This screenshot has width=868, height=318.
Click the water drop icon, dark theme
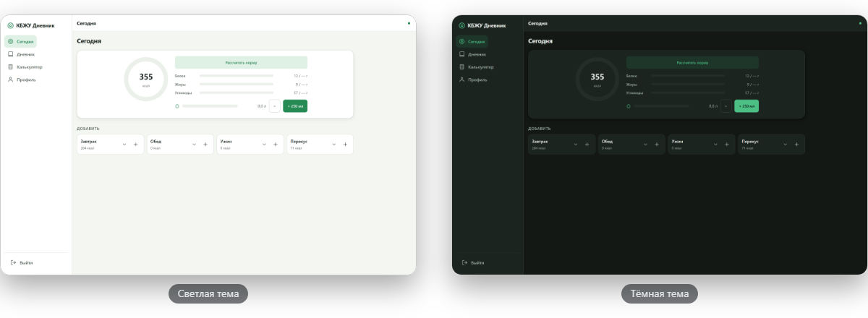(x=629, y=106)
